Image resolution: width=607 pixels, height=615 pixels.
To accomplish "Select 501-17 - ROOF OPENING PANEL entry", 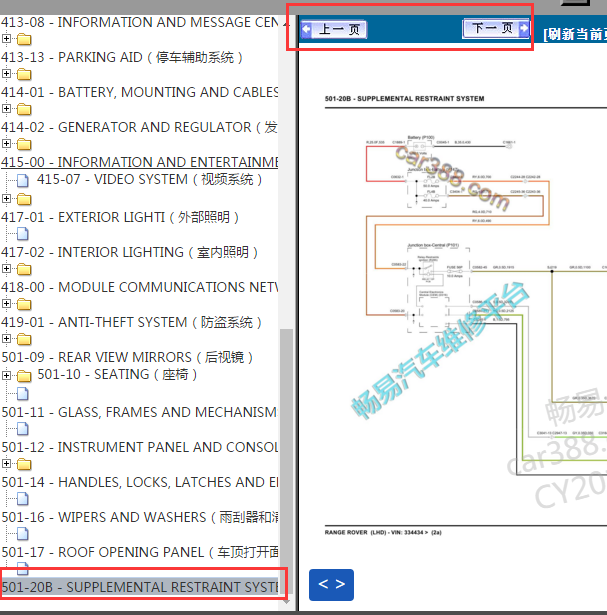I will point(140,552).
